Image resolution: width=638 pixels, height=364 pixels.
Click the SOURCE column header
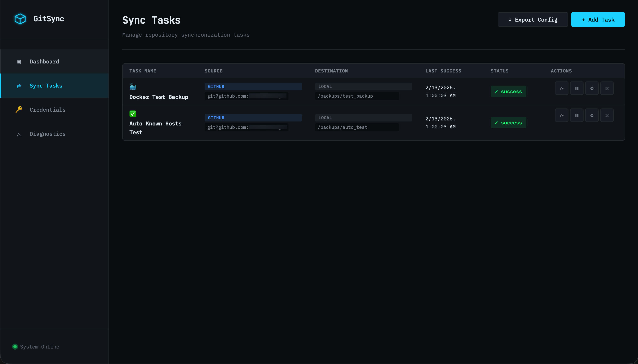213,71
